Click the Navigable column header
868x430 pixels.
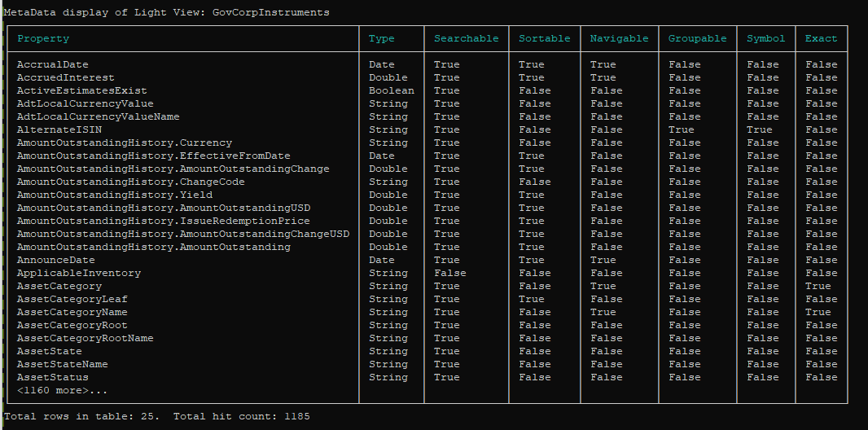(619, 39)
